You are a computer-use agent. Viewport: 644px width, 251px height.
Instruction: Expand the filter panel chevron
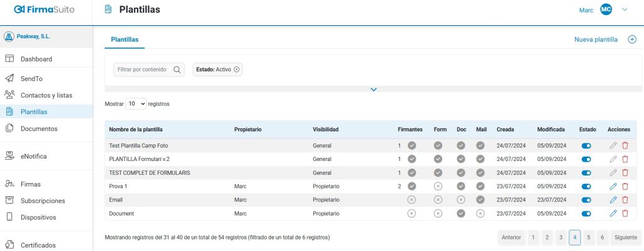tap(374, 89)
